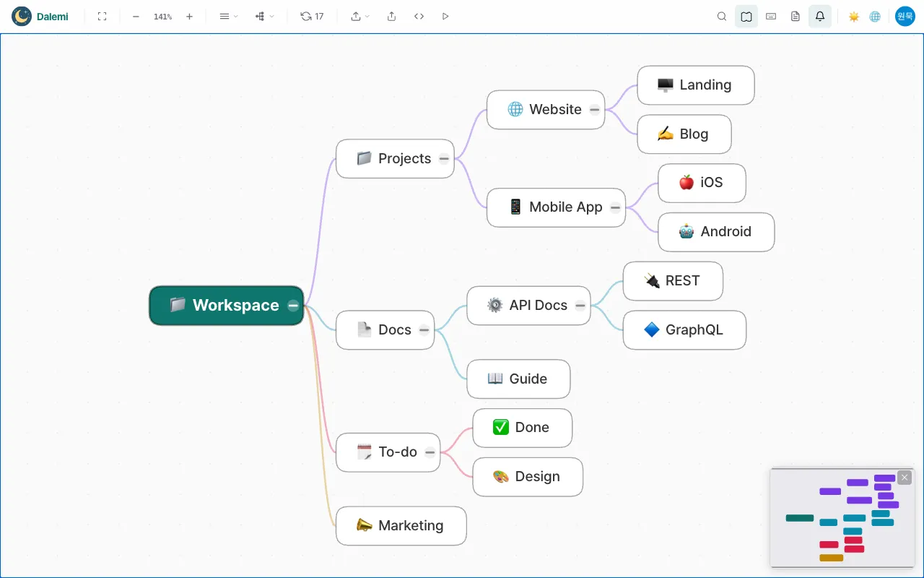Open the lines menu dropdown in toolbar

coord(229,16)
